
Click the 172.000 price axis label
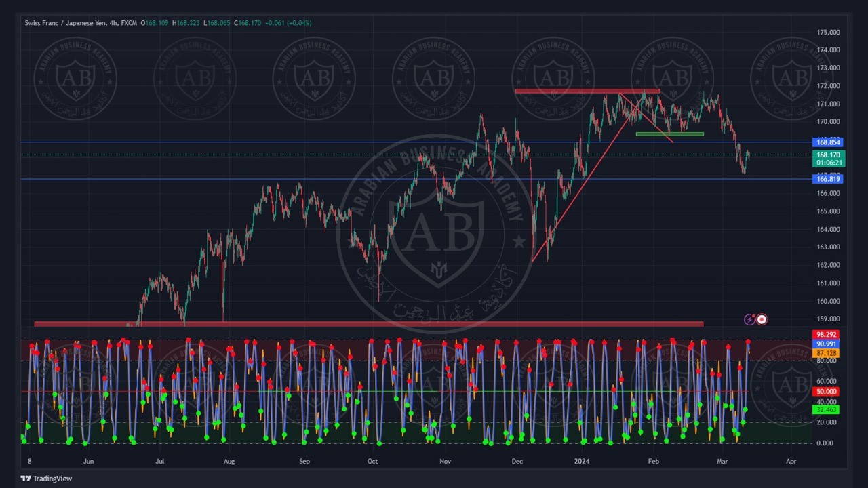(x=828, y=86)
